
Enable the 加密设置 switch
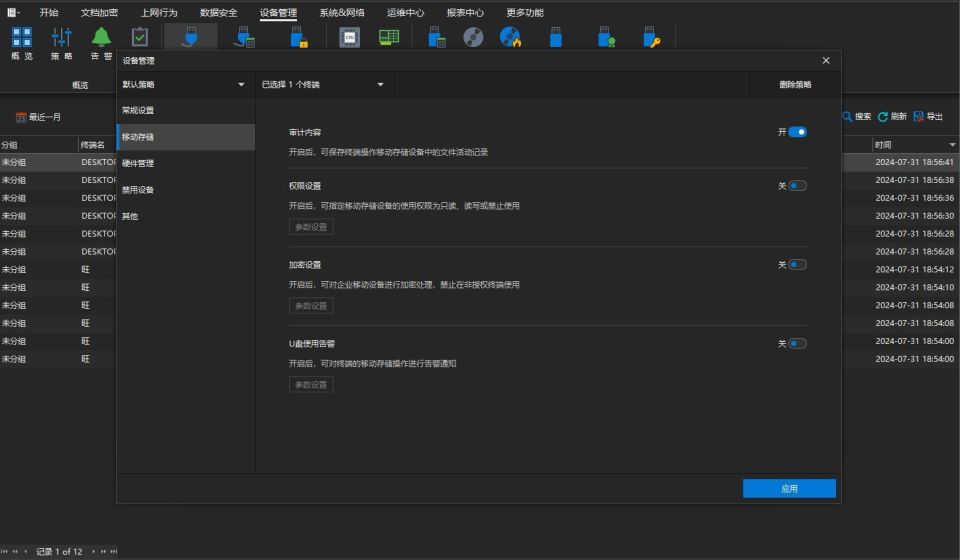pyautogui.click(x=797, y=265)
